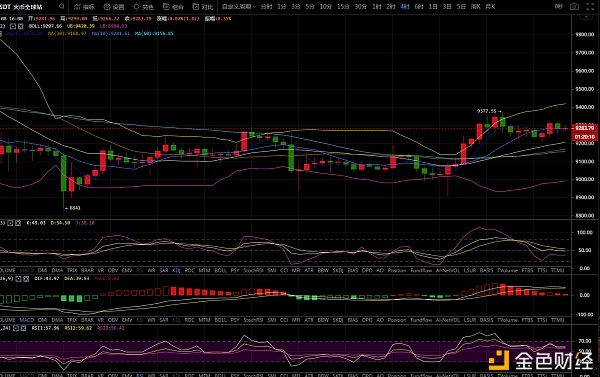This screenshot has width=600, height=377.
Task: Choose Fundflow in the strip under the KDJ panel
Action: tap(421, 270)
